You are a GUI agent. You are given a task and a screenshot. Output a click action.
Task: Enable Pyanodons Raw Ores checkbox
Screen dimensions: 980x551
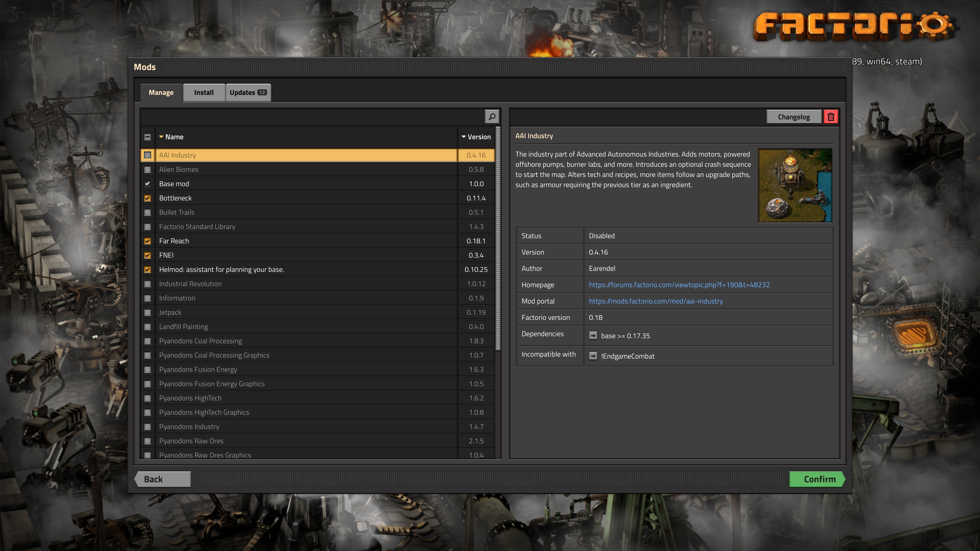(148, 441)
